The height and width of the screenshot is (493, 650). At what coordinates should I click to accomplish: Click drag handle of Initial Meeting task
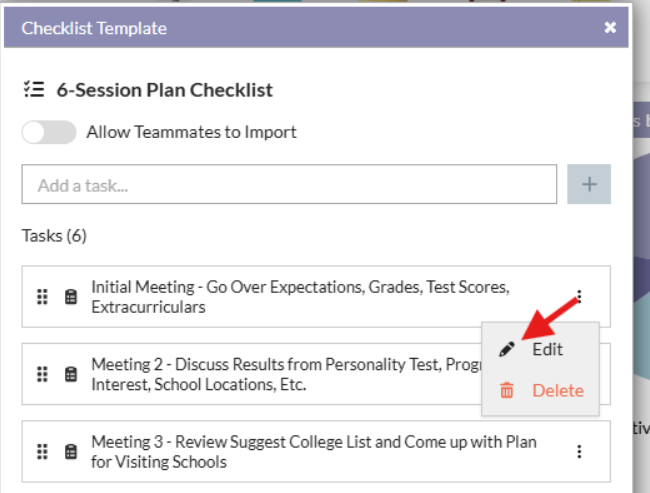42,297
